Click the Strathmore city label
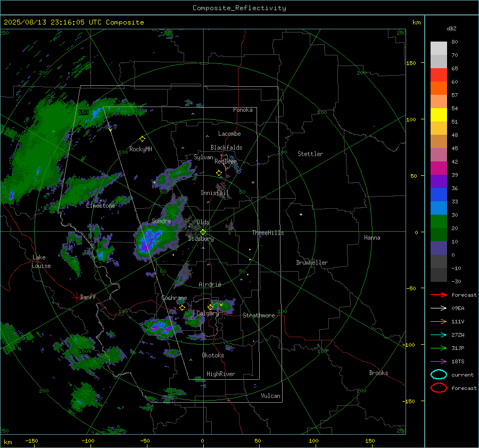This screenshot has height=448, width=479. point(259,315)
